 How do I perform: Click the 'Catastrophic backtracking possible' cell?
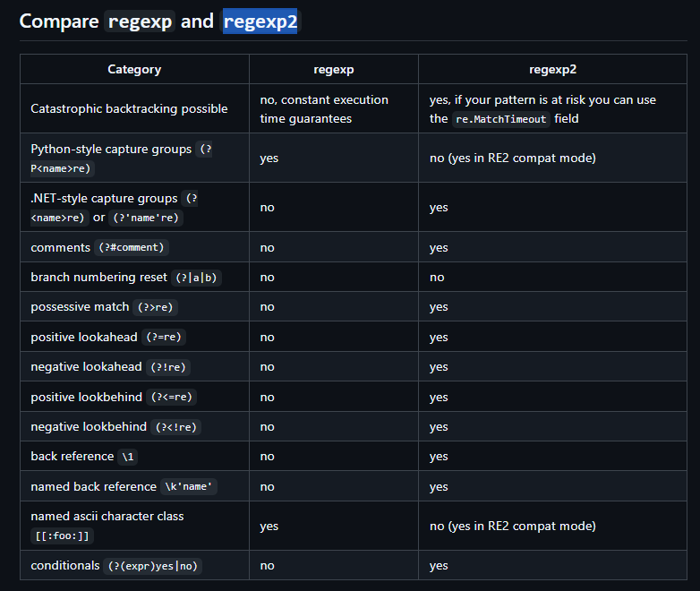click(x=129, y=108)
